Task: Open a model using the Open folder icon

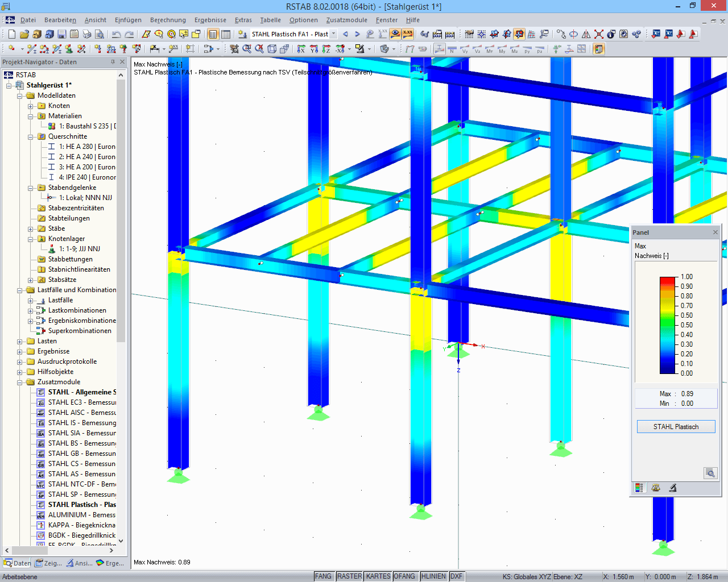Action: click(x=25, y=34)
